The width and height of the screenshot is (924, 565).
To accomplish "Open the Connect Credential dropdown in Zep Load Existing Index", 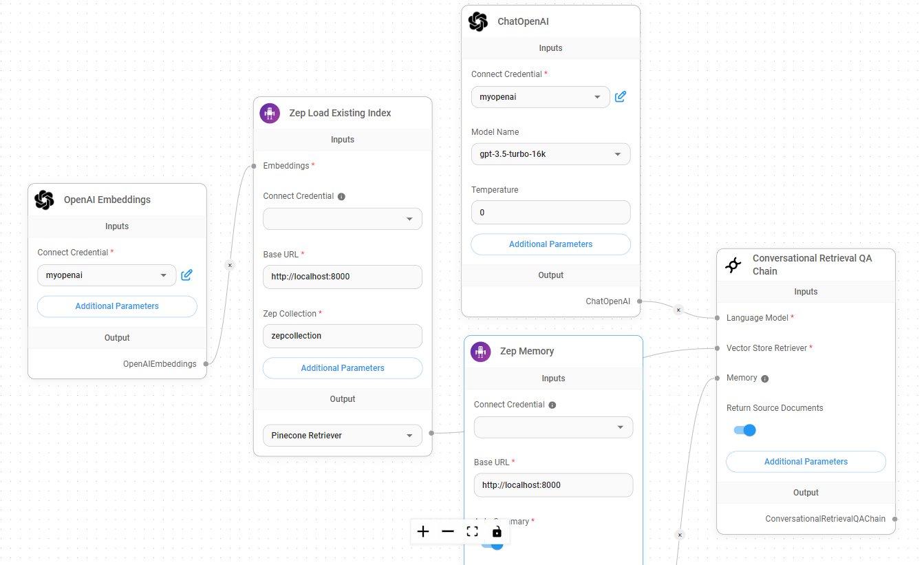I will point(343,219).
